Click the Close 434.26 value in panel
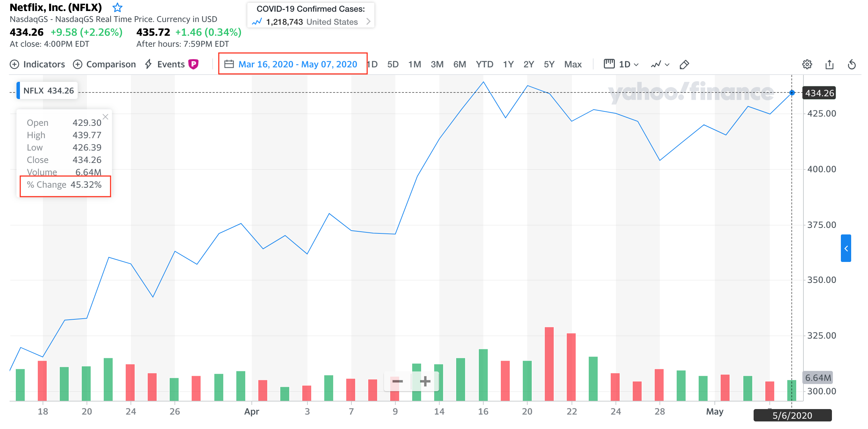 pos(87,160)
